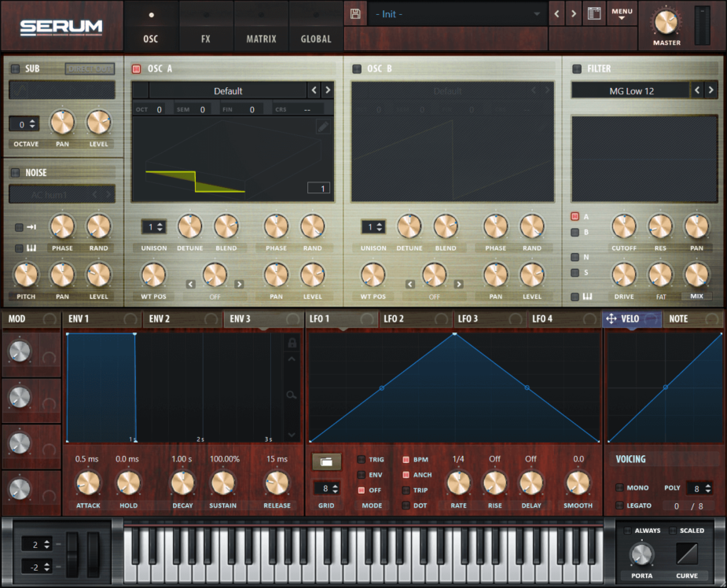The width and height of the screenshot is (727, 588).
Task: Click the ENV 1 lock icon
Action: pos(292,343)
